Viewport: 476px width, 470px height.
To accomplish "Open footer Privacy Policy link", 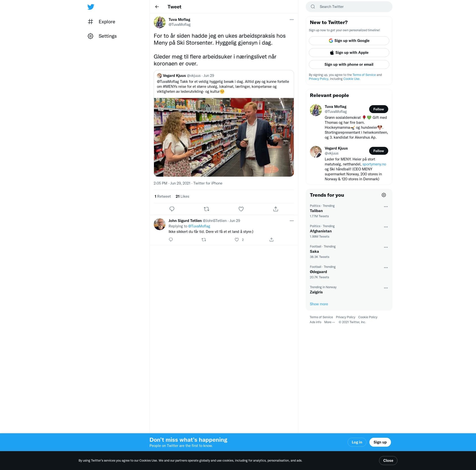I will (346, 317).
